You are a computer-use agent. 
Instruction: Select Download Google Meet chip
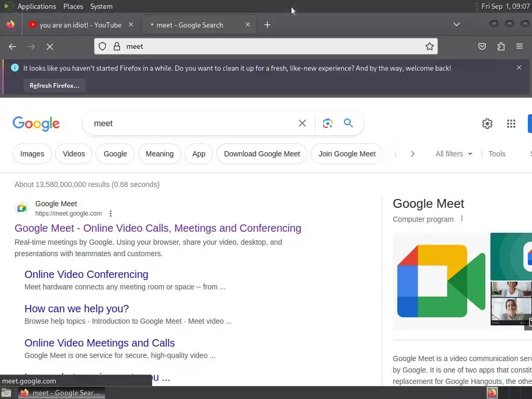(262, 154)
